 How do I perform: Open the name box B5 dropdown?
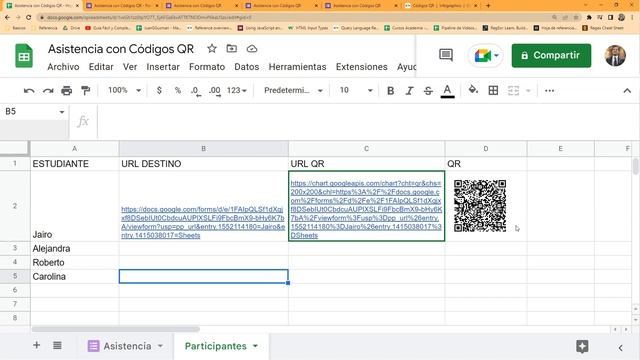[62, 112]
